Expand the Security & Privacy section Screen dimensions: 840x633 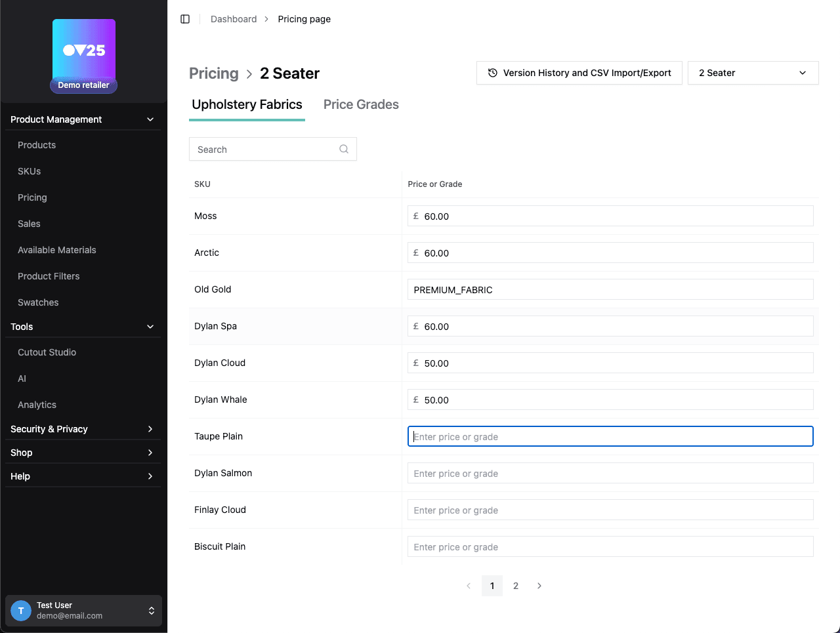click(150, 428)
